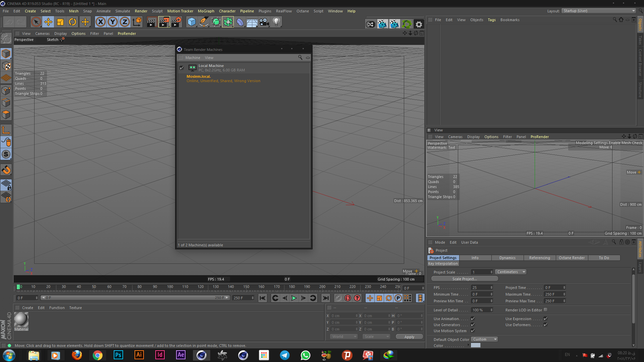The height and width of the screenshot is (362, 644).
Task: Open the Centimeters unit dropdown
Action: (x=511, y=272)
